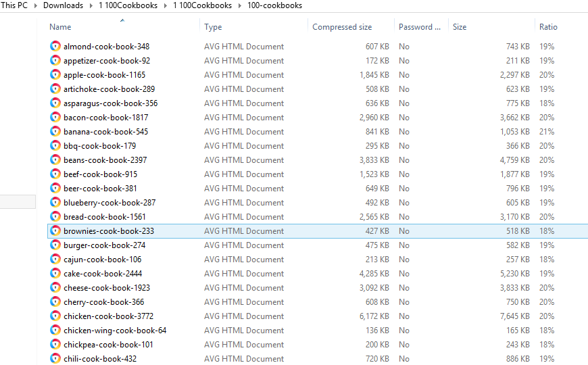Select file name blueberry-cook-book-287
The image size is (588, 365).
(x=109, y=203)
